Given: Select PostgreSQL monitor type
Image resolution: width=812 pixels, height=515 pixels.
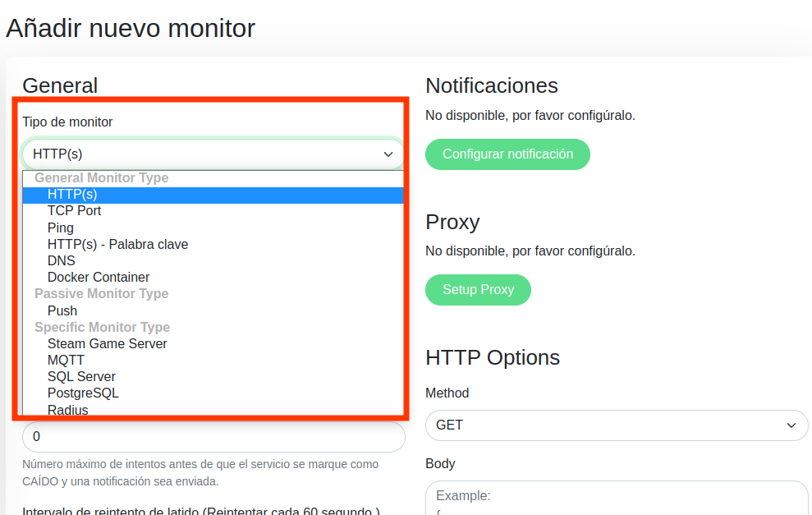Looking at the screenshot, I should tap(83, 393).
